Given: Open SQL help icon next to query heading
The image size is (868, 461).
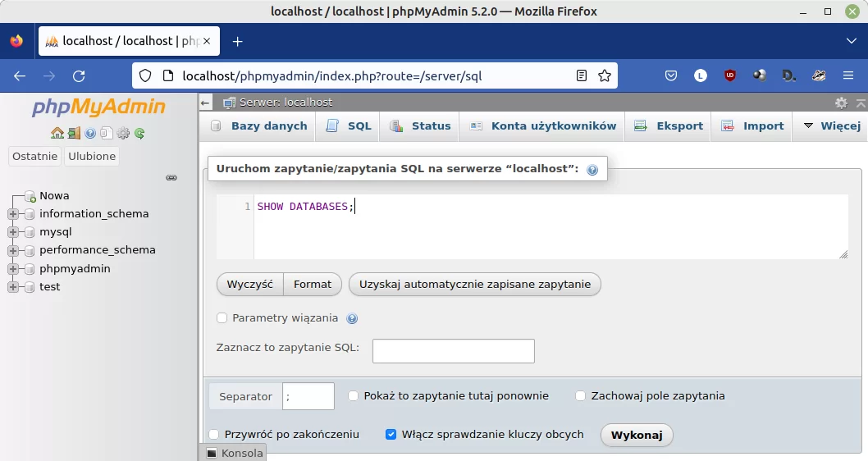Looking at the screenshot, I should point(592,170).
